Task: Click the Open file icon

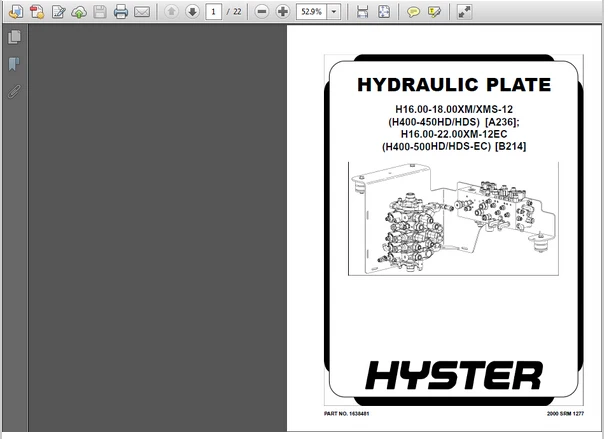Action: tap(16, 12)
